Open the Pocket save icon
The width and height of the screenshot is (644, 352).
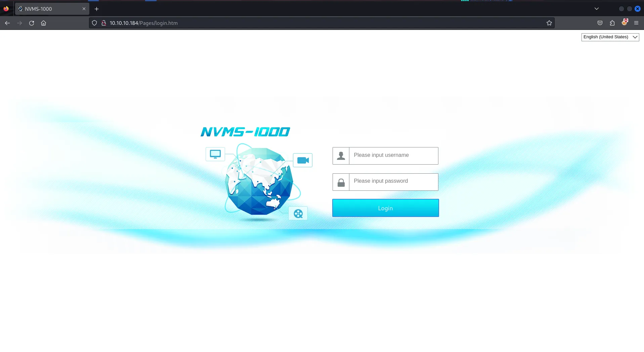(x=600, y=23)
